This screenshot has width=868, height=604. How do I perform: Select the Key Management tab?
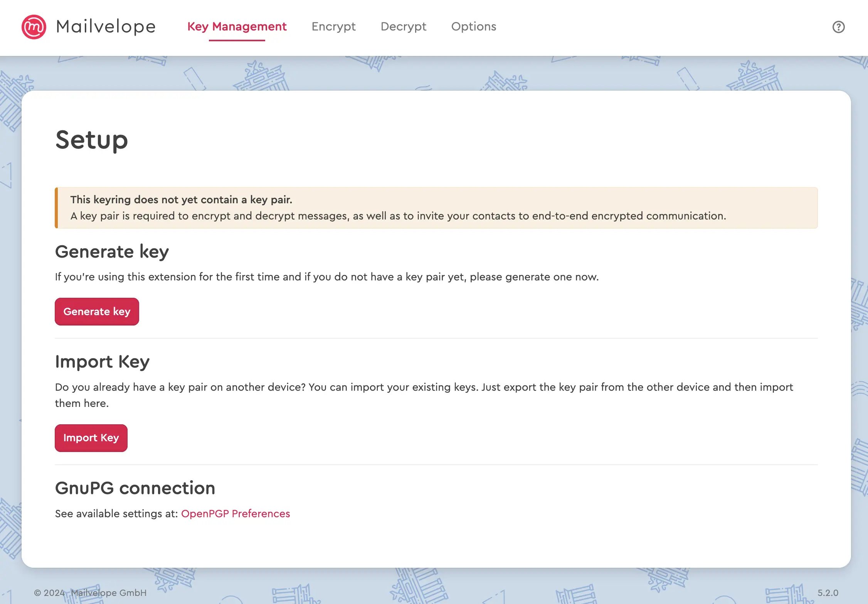click(237, 27)
